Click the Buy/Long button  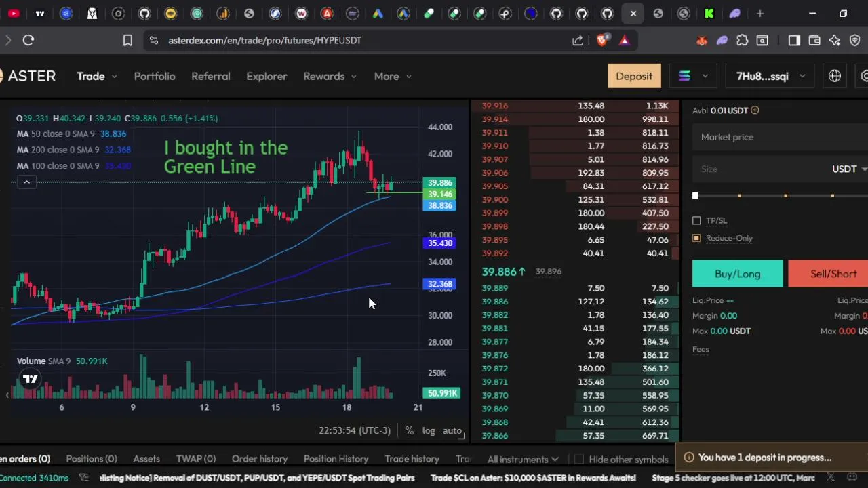[738, 274]
